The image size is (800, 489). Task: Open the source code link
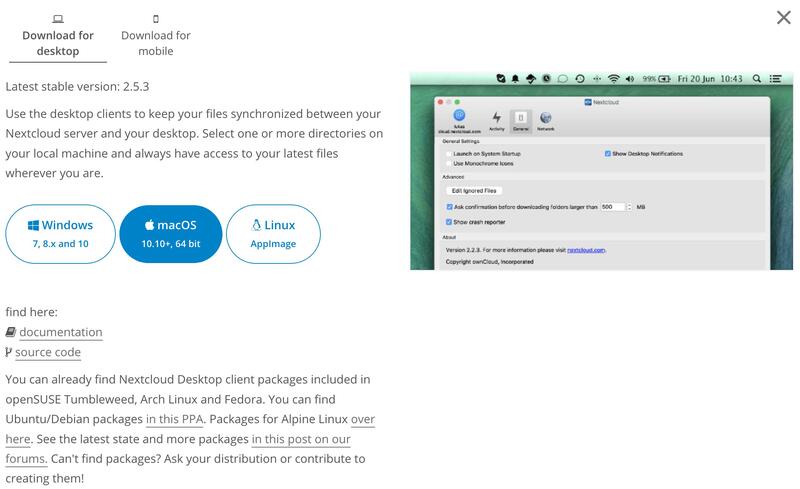point(48,352)
